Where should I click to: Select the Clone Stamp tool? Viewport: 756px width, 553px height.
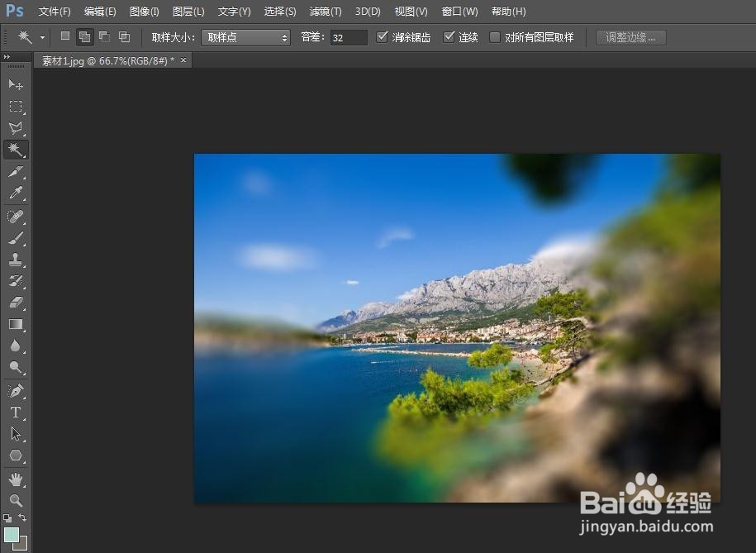point(16,260)
